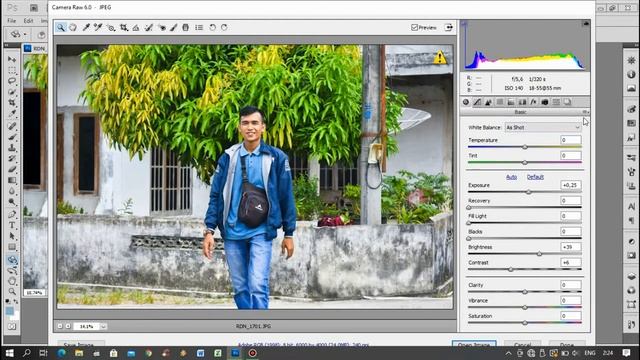Switch to the Camera Calibration tab
Screen dimensions: 640x360
tap(544, 102)
